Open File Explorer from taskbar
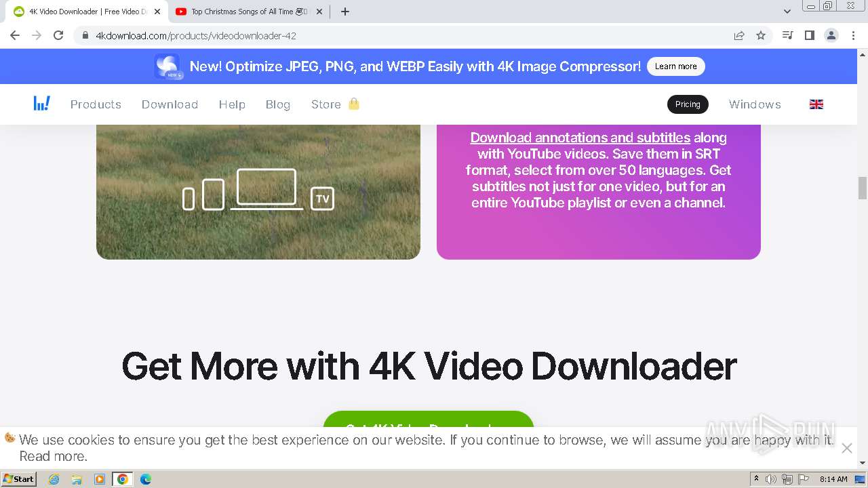Viewport: 868px width, 488px height. pos(77,479)
